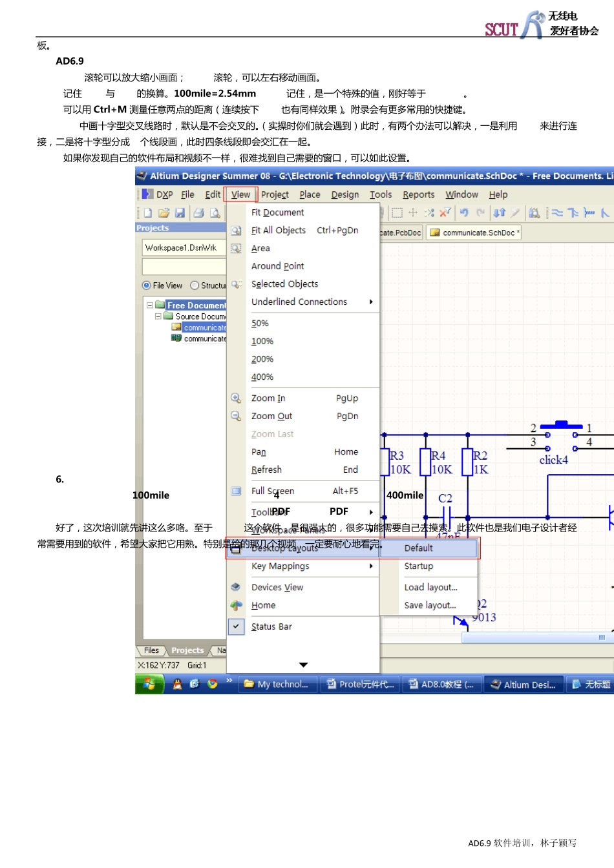The height and width of the screenshot is (868, 614).
Task: Switch to communicate.SchDoc document tab
Action: 474,232
